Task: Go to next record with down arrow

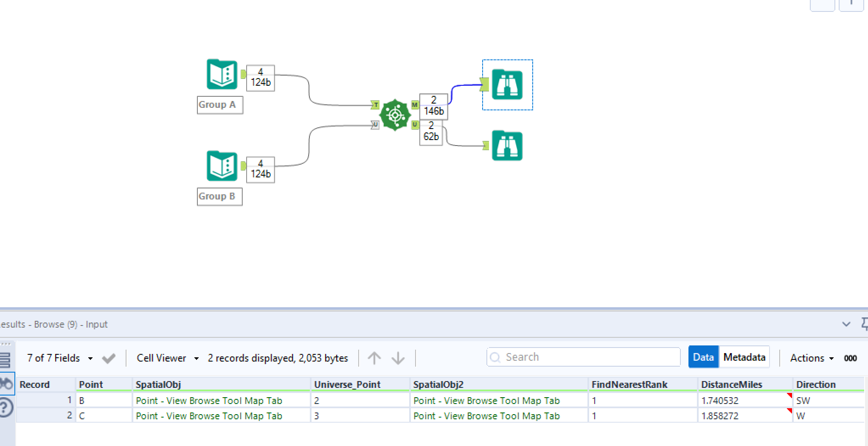Action: coord(398,358)
